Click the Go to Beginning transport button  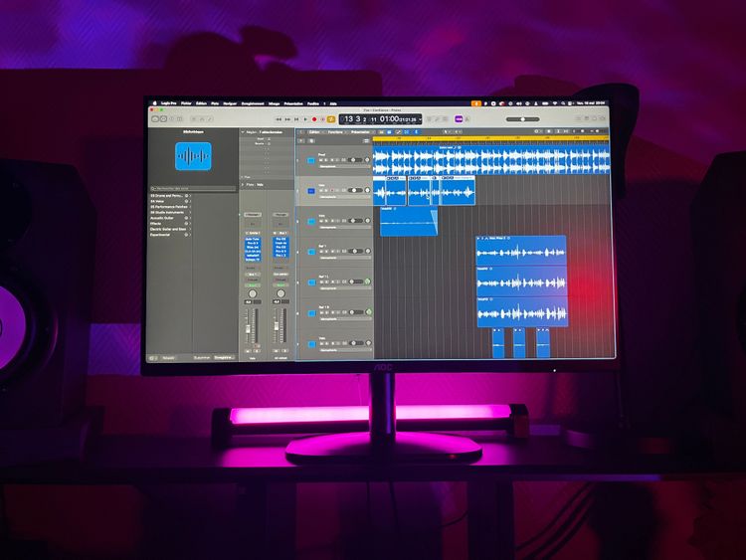point(296,119)
